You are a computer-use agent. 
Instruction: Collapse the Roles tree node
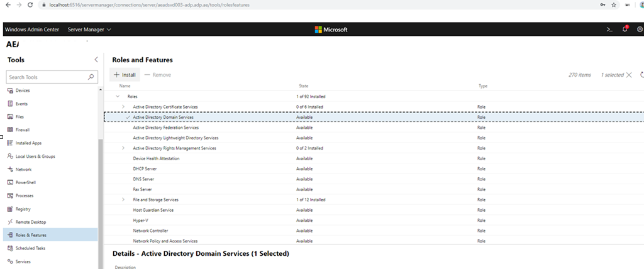pyautogui.click(x=118, y=97)
